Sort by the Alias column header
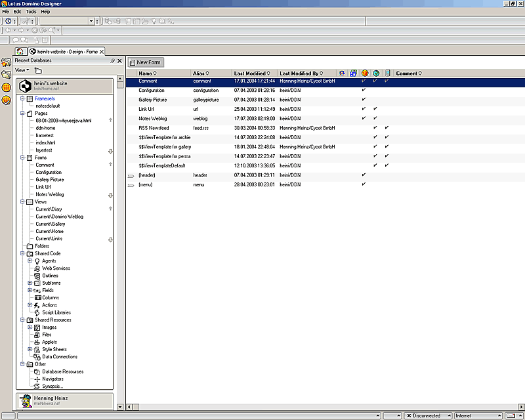This screenshot has height=420, width=525. (201, 73)
